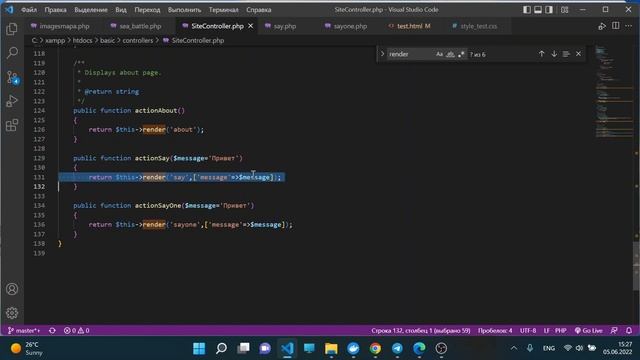Close the find widget

click(x=578, y=54)
